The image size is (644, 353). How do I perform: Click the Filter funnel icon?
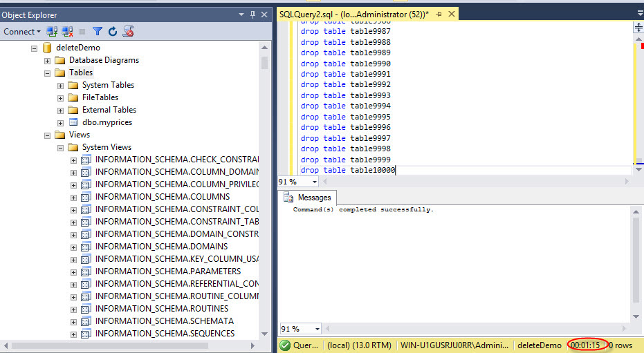[x=98, y=32]
